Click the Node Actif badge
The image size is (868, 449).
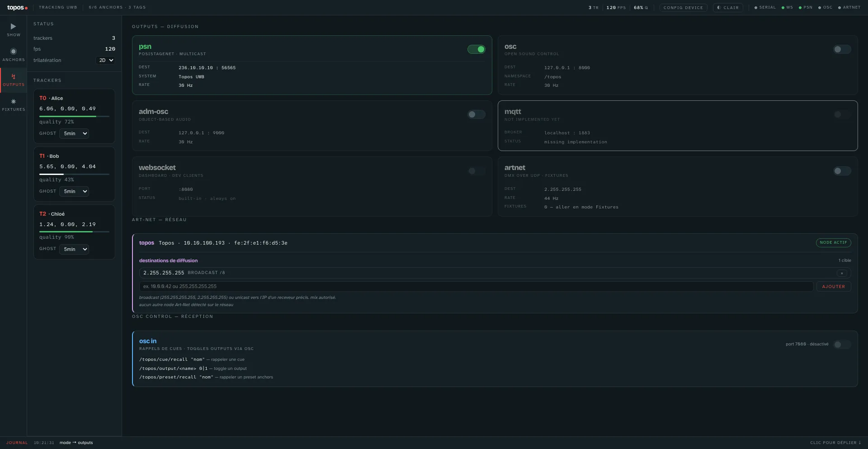click(x=833, y=243)
